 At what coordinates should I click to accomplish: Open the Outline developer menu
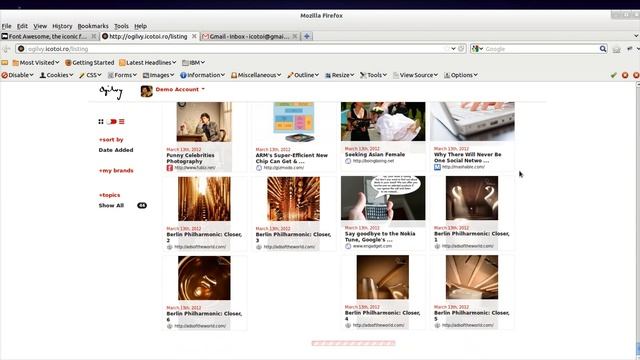tap(303, 75)
